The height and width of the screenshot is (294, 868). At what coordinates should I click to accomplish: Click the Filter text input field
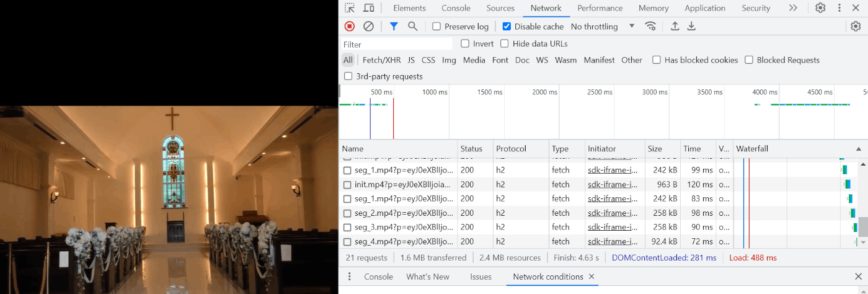tap(397, 44)
